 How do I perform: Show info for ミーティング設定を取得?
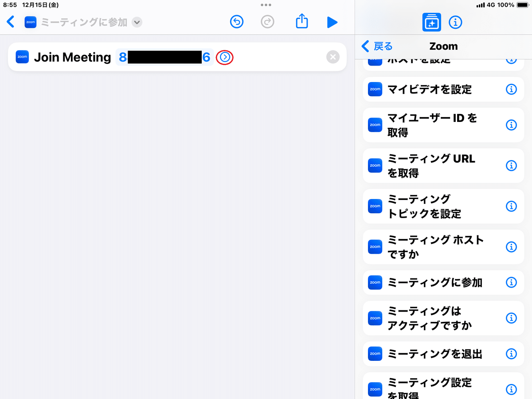[x=511, y=390]
